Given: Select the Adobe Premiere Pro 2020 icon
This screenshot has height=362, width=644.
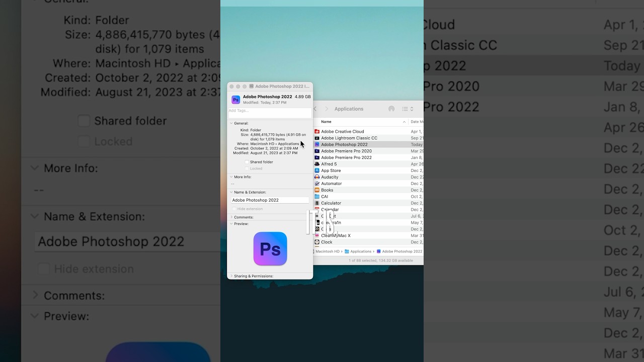Looking at the screenshot, I should pyautogui.click(x=317, y=151).
